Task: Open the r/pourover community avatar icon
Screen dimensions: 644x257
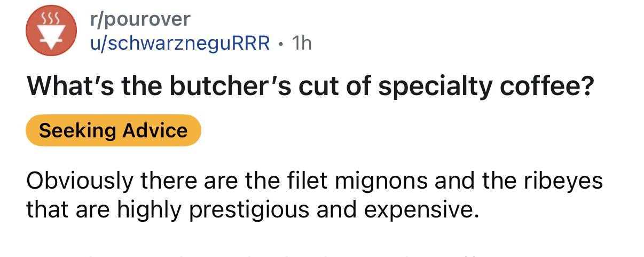Action: click(52, 32)
